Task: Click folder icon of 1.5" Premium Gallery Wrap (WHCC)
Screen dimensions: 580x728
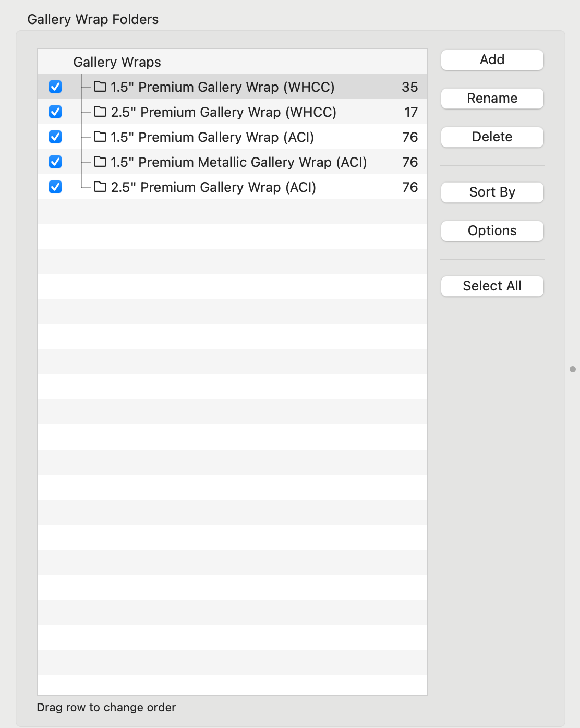Action: [100, 87]
